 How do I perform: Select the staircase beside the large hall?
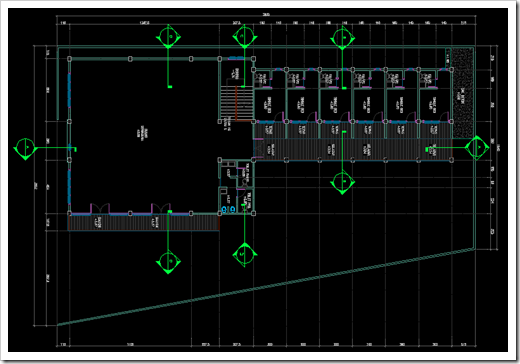[237, 103]
